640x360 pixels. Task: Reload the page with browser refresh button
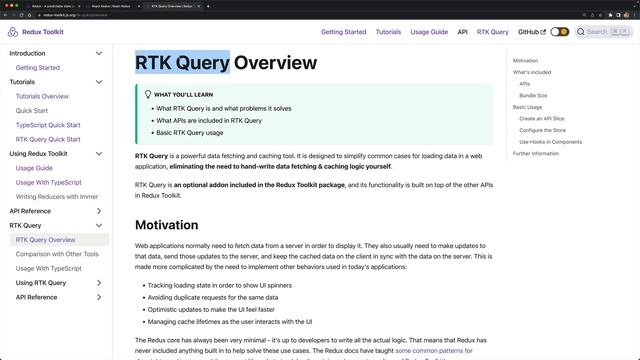[x=21, y=15]
